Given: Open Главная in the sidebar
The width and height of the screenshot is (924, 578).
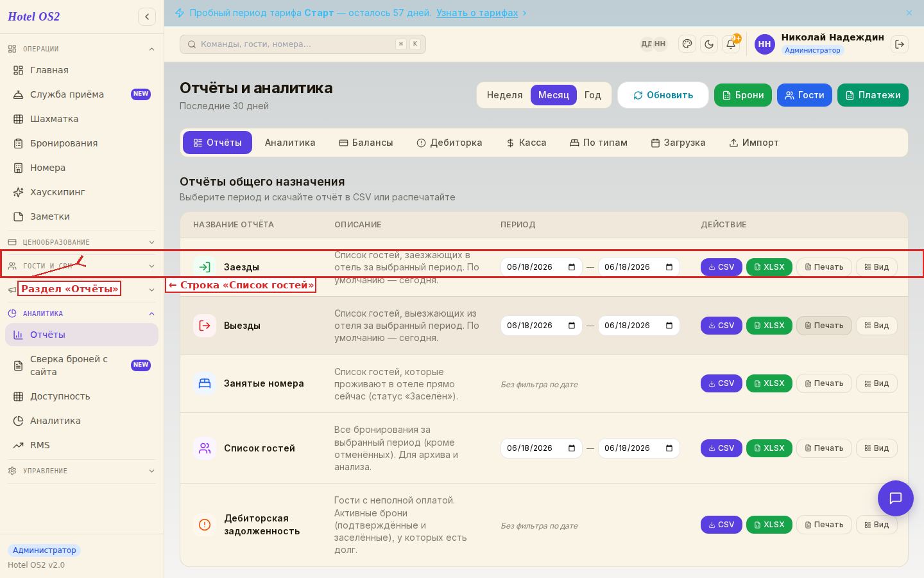Looking at the screenshot, I should point(81,70).
